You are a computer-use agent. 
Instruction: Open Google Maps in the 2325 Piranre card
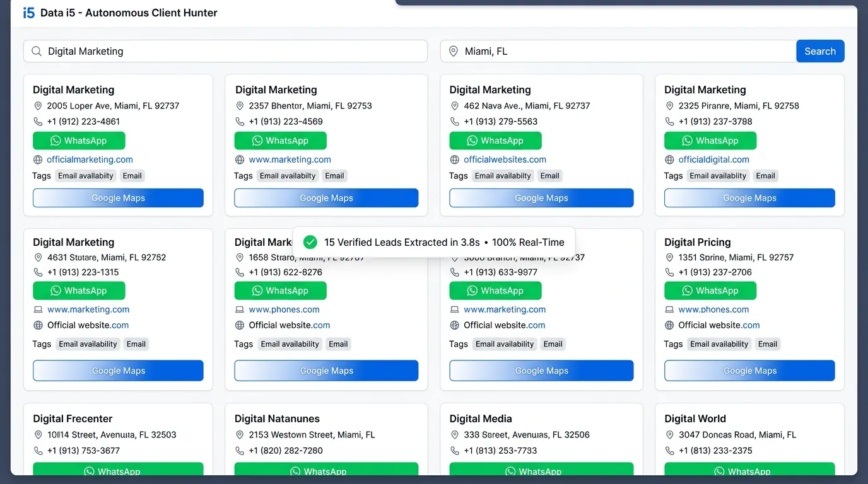tap(750, 198)
